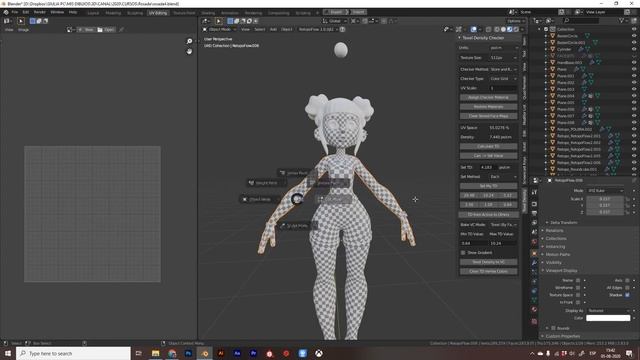Toggle X-ray icon in the viewport header
The image size is (640, 360).
488,29
